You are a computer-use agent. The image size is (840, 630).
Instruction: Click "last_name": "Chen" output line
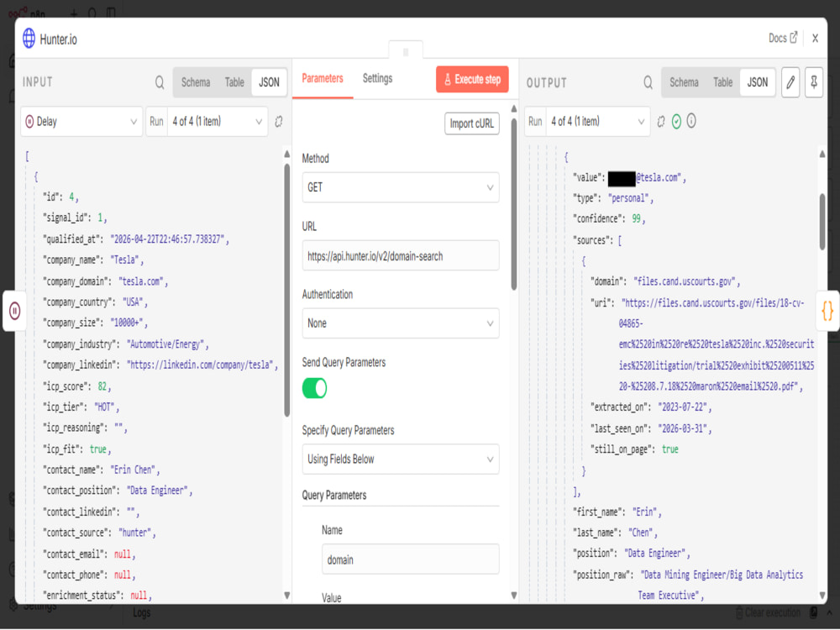pos(615,533)
